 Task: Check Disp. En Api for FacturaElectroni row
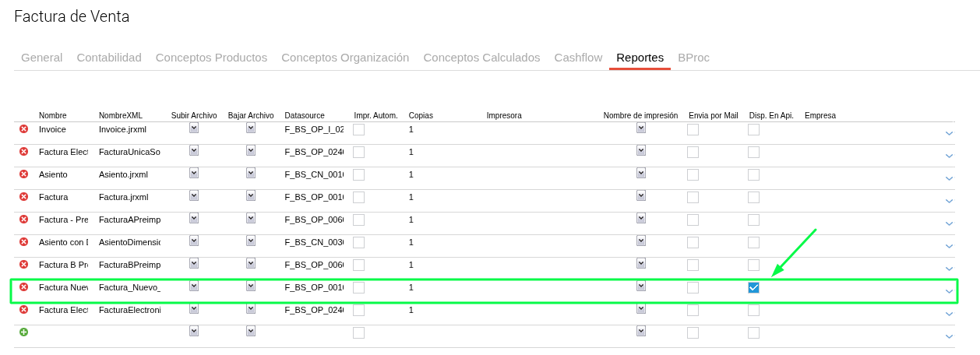coord(753,311)
